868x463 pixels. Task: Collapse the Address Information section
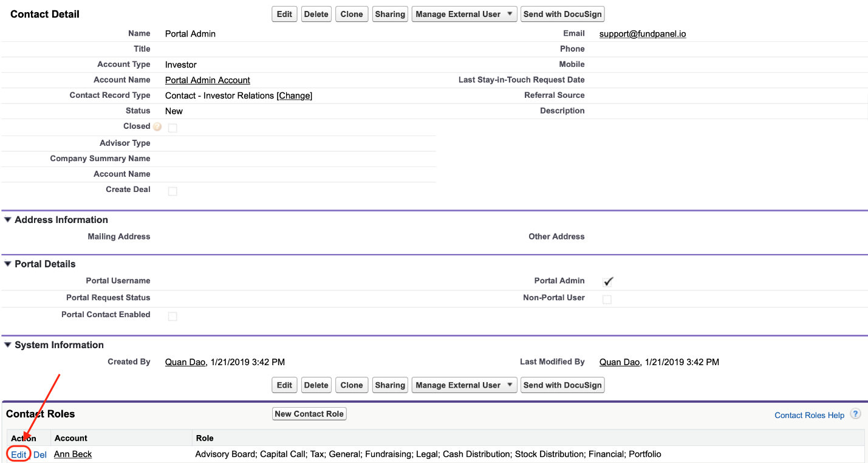tap(8, 220)
